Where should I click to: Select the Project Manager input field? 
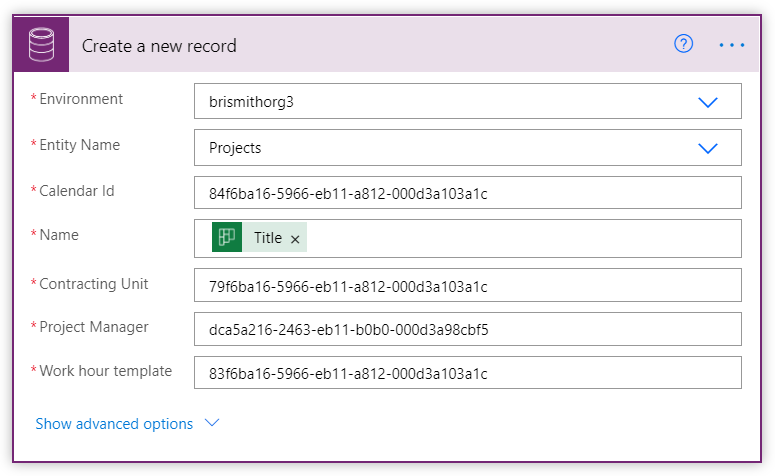[x=467, y=328]
